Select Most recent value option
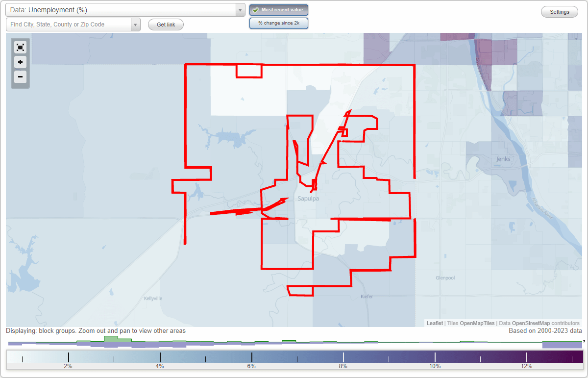This screenshot has height=378, width=588. 279,10
